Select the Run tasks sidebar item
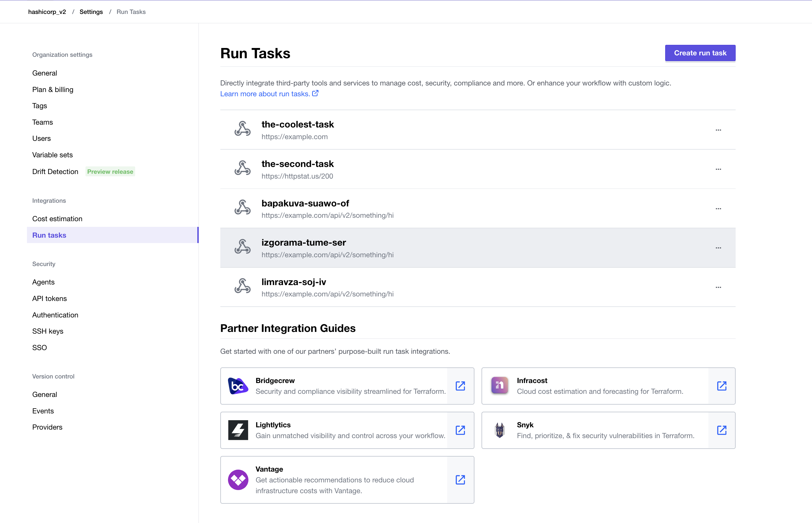 click(49, 235)
